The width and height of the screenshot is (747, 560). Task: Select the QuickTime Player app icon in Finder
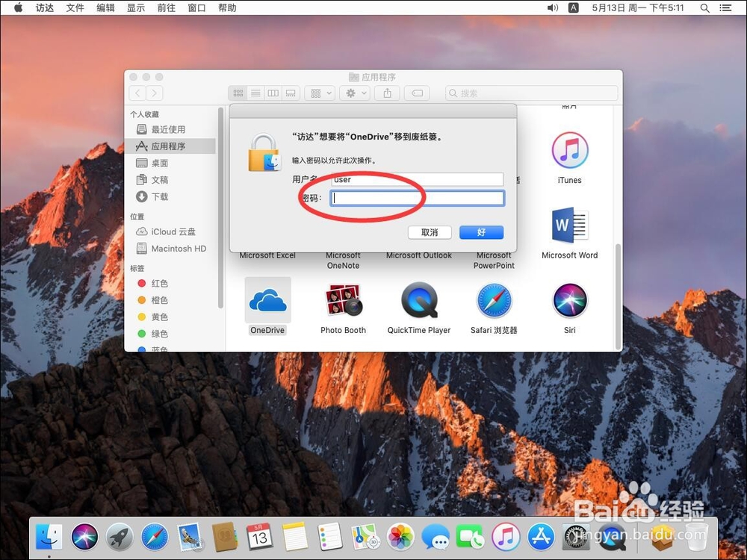coord(419,301)
